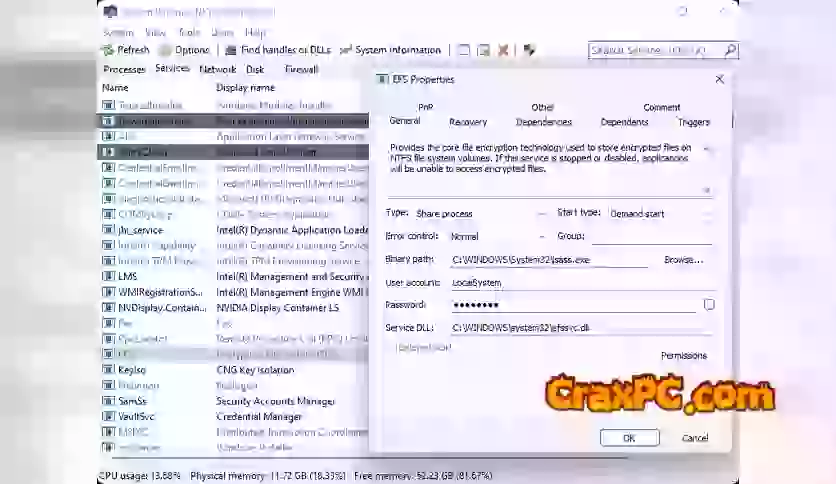This screenshot has width=836, height=484.
Task: Click OK in EFS Properties
Action: click(x=629, y=438)
